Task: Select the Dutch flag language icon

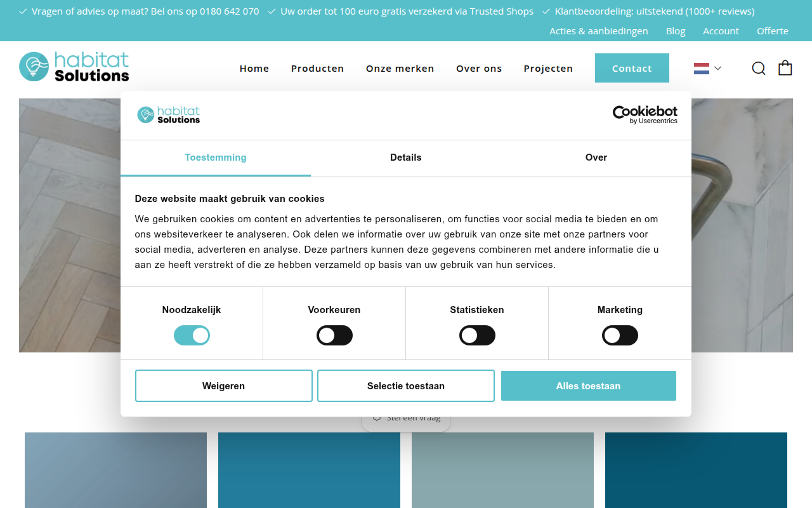Action: 702,69
